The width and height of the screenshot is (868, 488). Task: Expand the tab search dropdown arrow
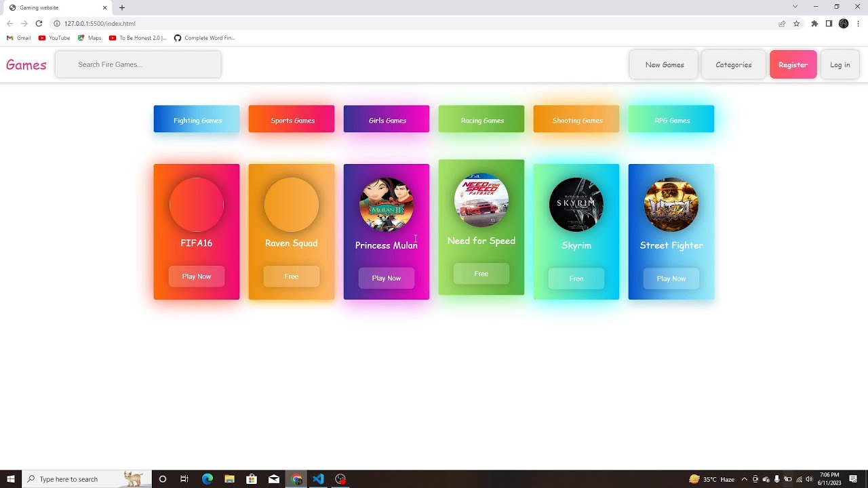795,7
